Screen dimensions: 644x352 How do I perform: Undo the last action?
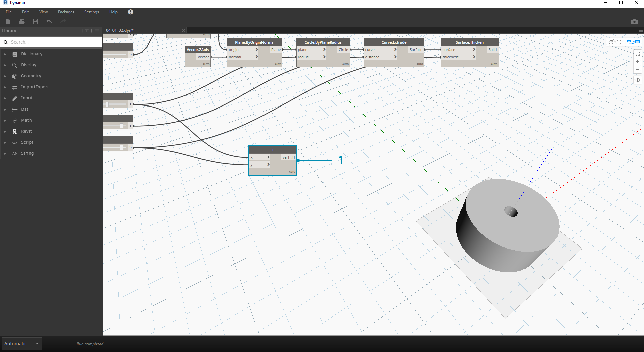pyautogui.click(x=49, y=22)
